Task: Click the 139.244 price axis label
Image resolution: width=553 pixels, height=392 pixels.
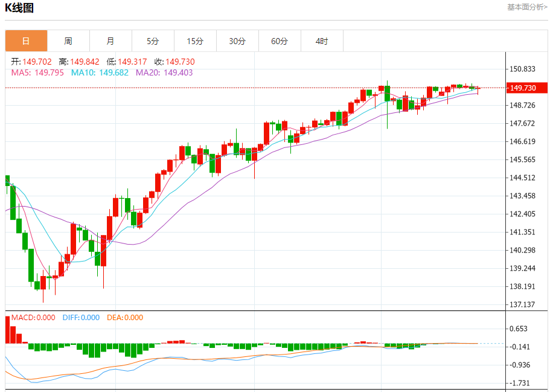Action: 522,269
